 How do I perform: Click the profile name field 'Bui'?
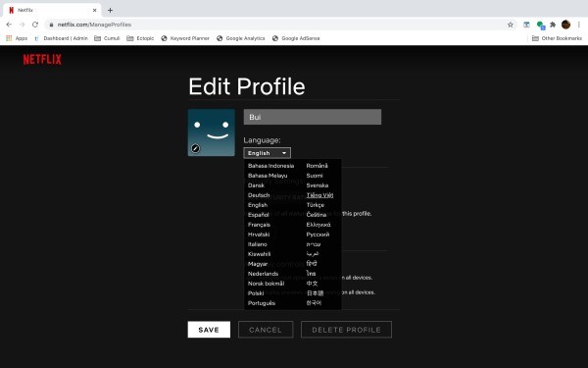313,117
